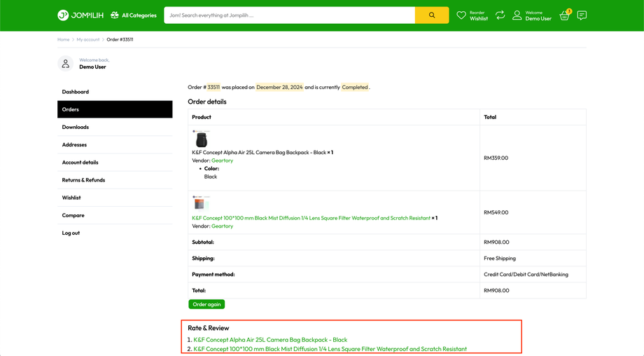The image size is (644, 356).
Task: Open camera bag backpack product thumbnail
Action: 201,138
